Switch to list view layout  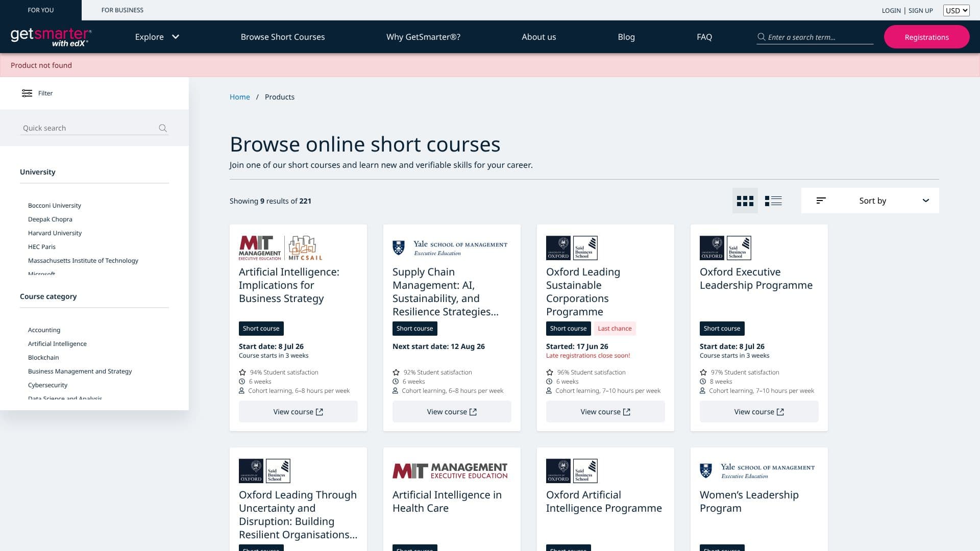tap(773, 201)
